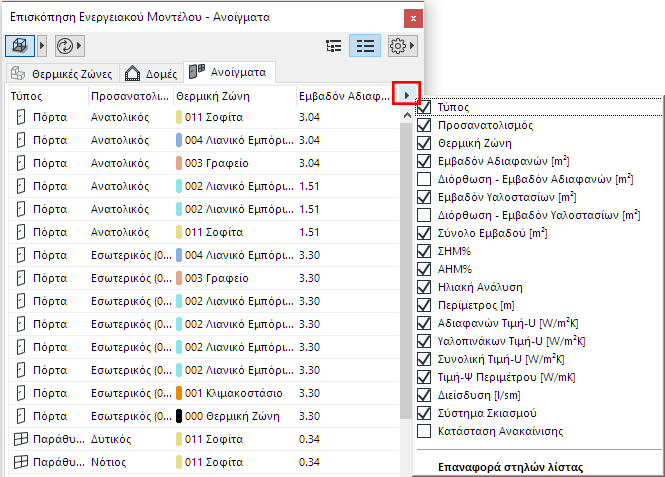This screenshot has height=477, width=665.
Task: Enable the Κατάσταση Ανακαίνισης checkbox
Action: point(424,431)
